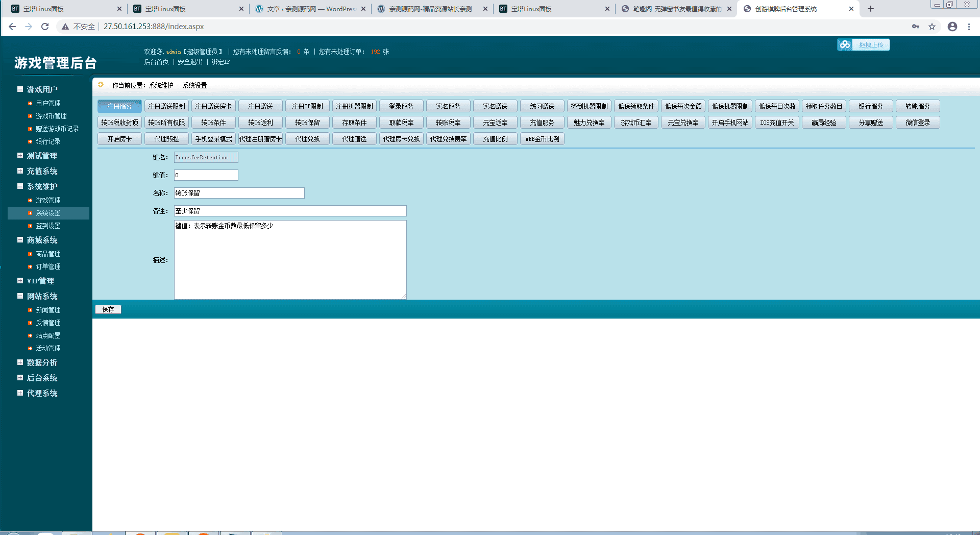Click the browser forward arrow
Image resolution: width=980 pixels, height=535 pixels.
point(29,27)
